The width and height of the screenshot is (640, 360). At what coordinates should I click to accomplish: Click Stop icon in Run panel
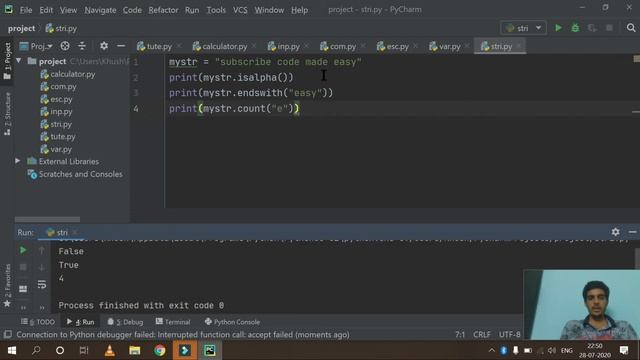pos(23,267)
